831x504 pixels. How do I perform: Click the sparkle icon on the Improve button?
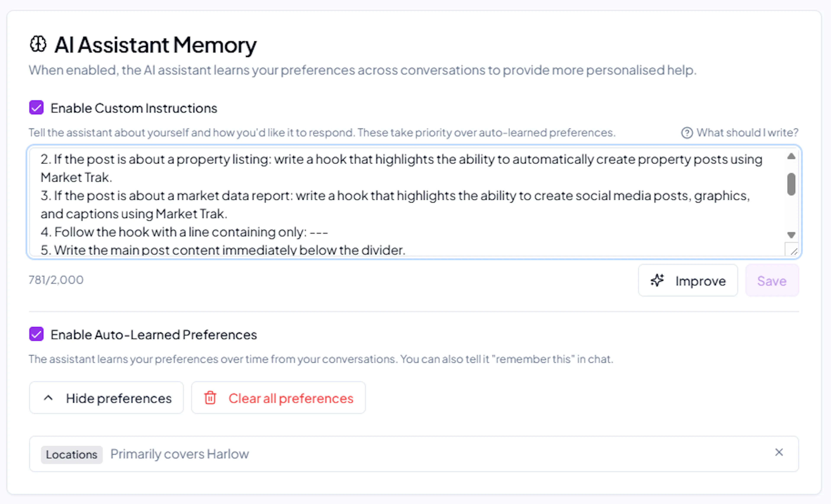(x=657, y=281)
